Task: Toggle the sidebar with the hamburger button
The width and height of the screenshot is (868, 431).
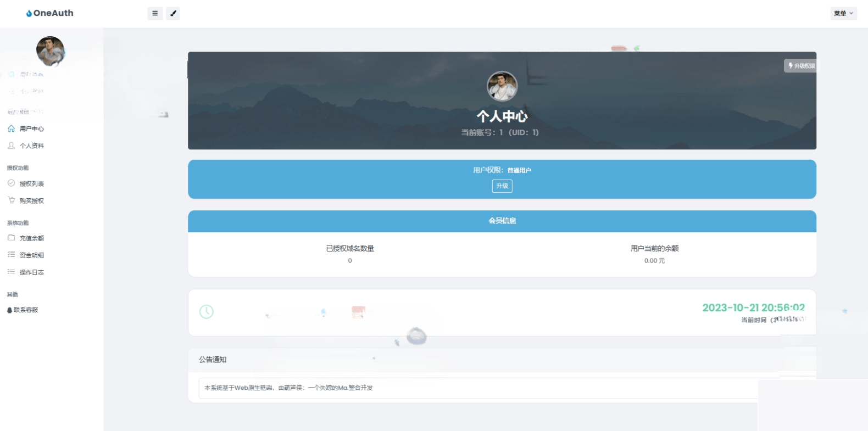Action: tap(155, 13)
